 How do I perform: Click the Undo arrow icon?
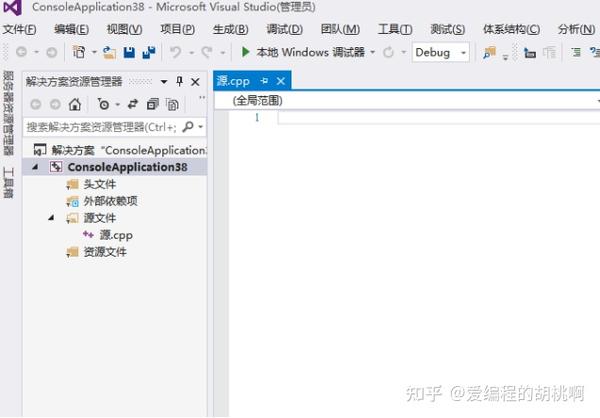pyautogui.click(x=176, y=52)
